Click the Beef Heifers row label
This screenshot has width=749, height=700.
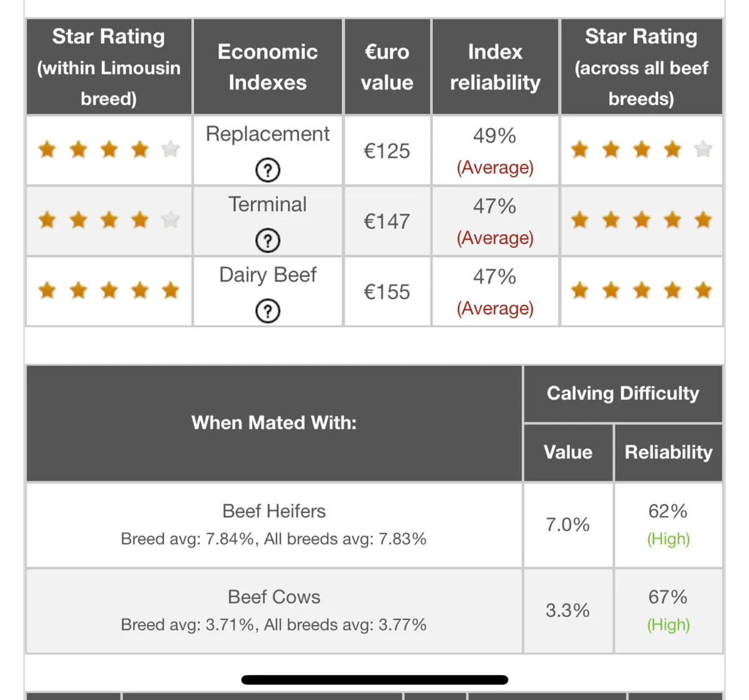pyautogui.click(x=274, y=511)
